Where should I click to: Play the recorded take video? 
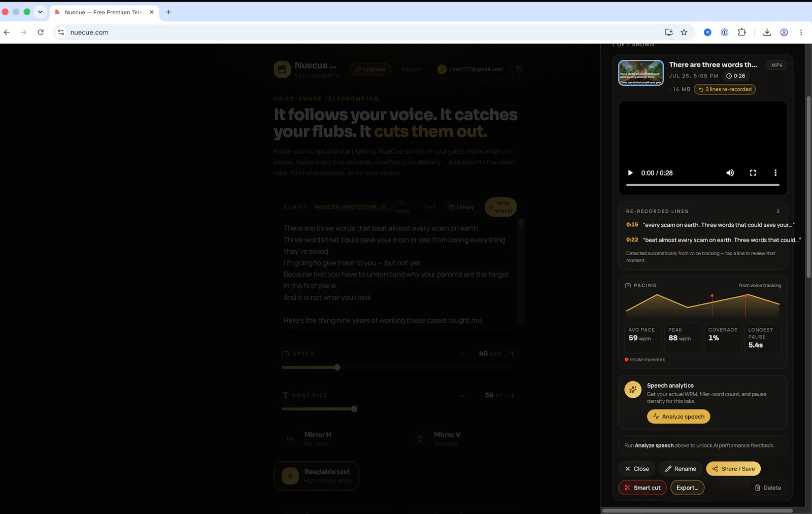coord(630,173)
